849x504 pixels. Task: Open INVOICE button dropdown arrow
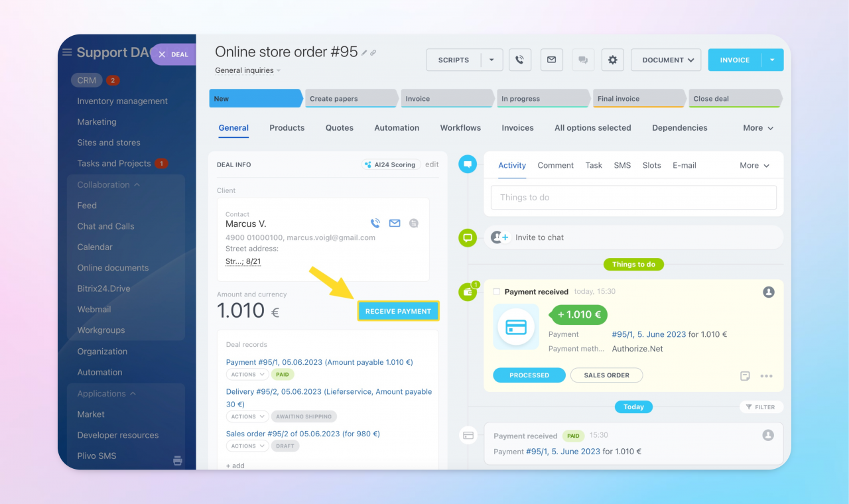(772, 60)
